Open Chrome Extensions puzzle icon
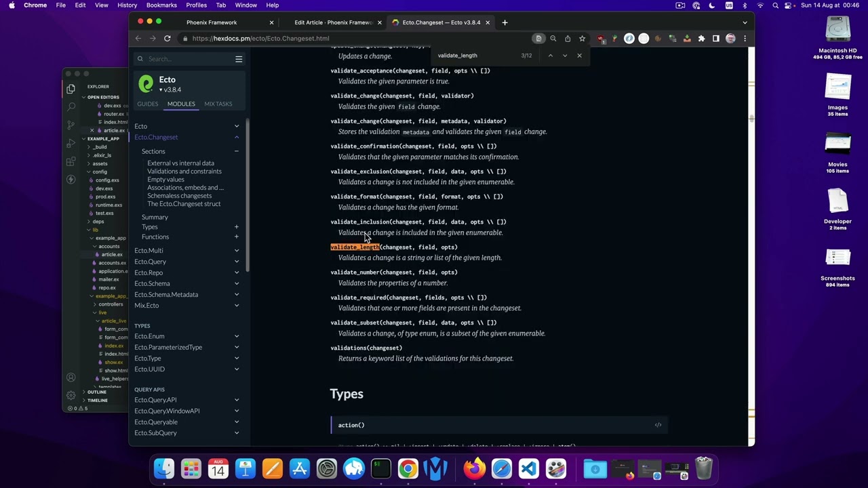The image size is (868, 488). [701, 39]
